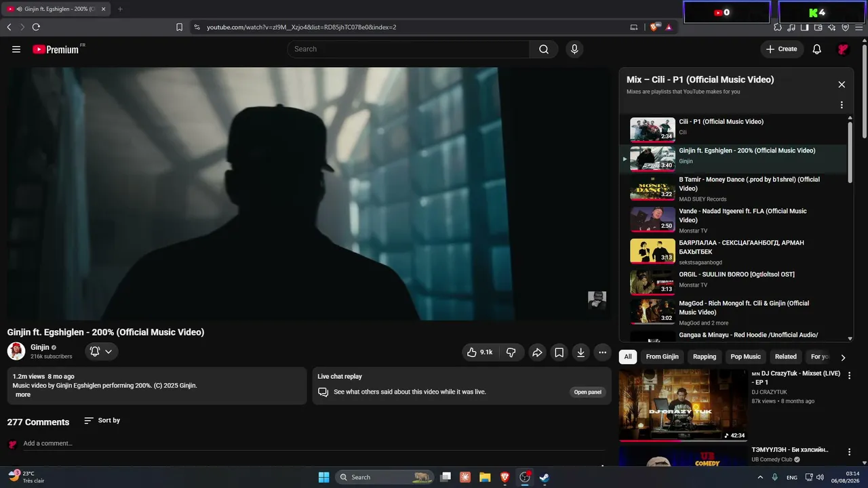Image resolution: width=868 pixels, height=488 pixels.
Task: Open the Ginjin channel name link
Action: click(40, 348)
